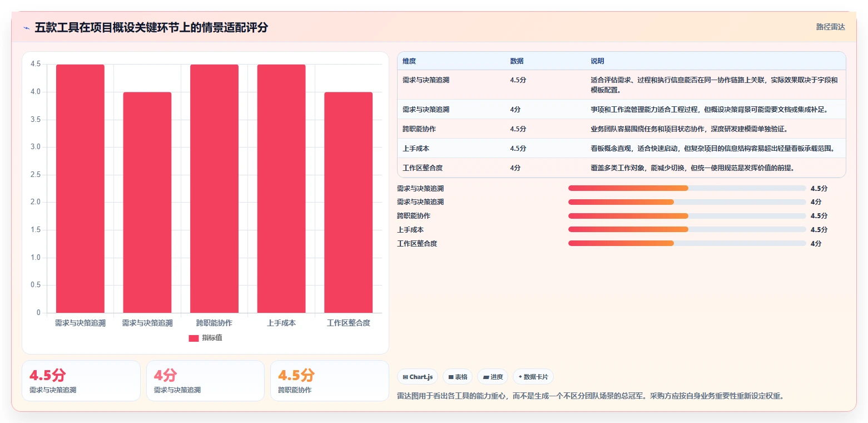Image resolution: width=868 pixels, height=423 pixels.
Task: Click the orange 4.5分 跨职能协作 stat card
Action: pyautogui.click(x=330, y=381)
